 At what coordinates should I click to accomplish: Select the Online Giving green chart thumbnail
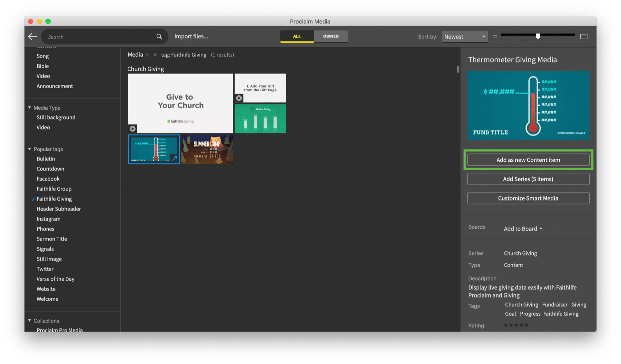point(260,119)
